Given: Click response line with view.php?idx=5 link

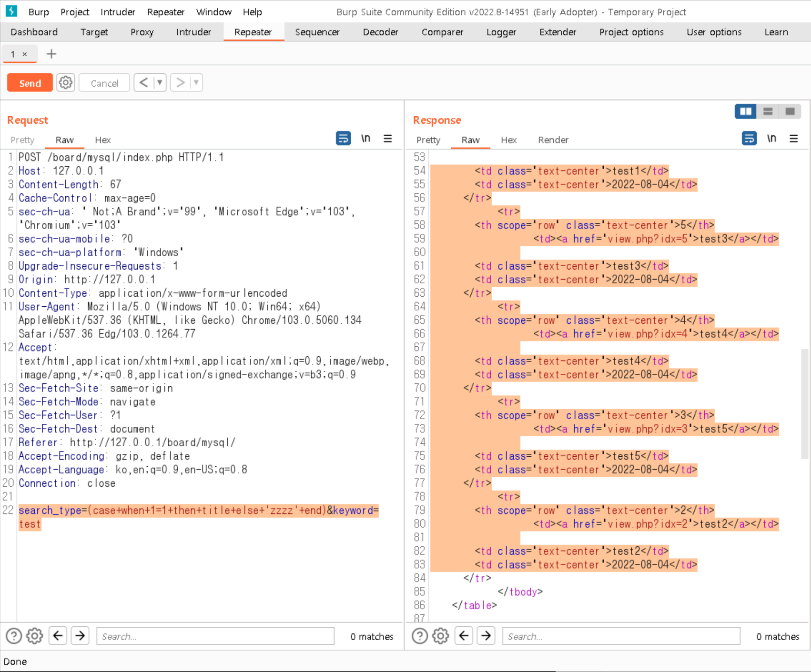Looking at the screenshot, I should click(656, 239).
